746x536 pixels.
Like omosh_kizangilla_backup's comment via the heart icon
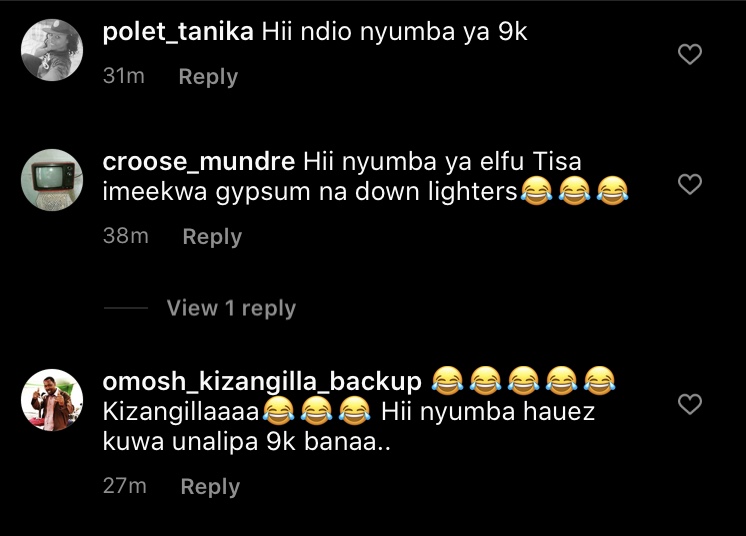click(x=690, y=404)
